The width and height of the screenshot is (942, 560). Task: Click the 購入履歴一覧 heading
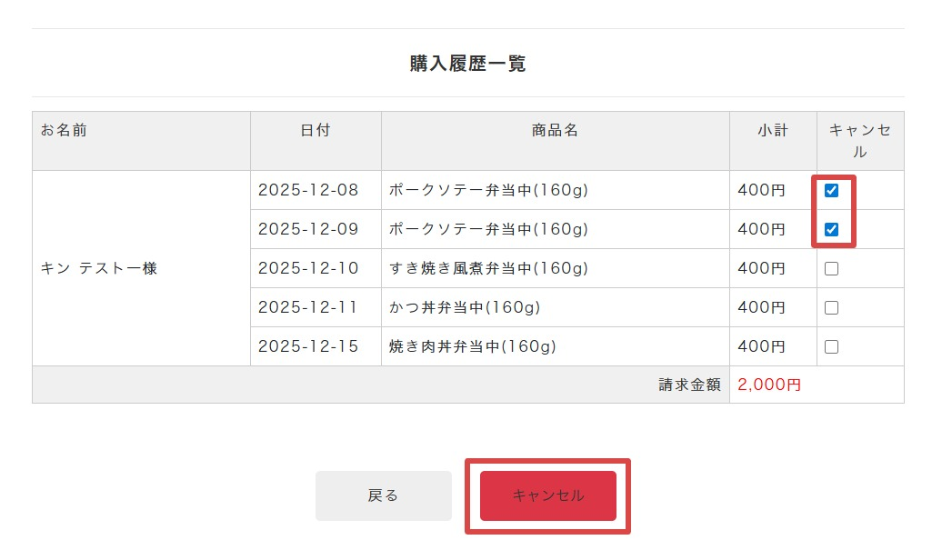(467, 64)
